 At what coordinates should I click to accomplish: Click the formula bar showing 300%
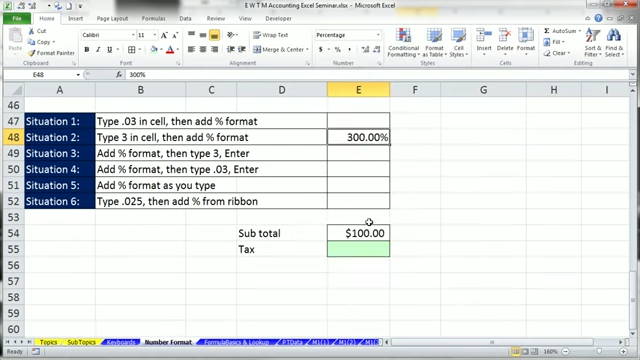(377, 75)
